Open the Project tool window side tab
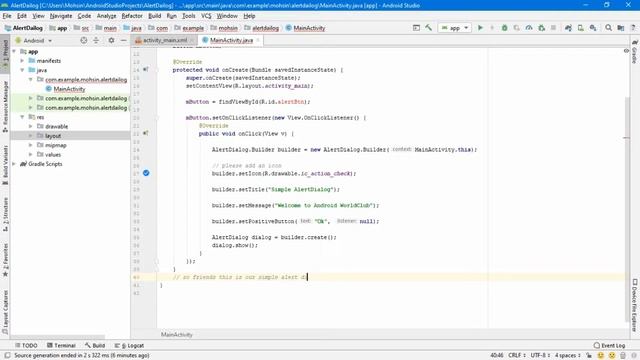The image size is (640, 360). coord(5,54)
